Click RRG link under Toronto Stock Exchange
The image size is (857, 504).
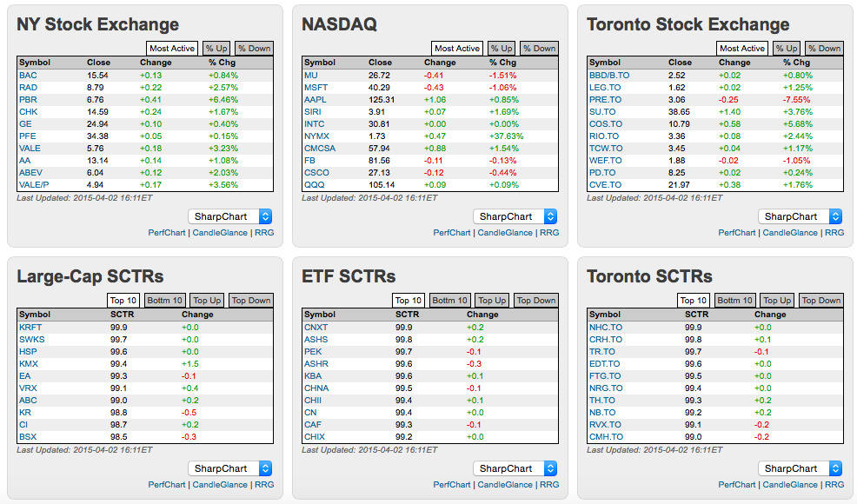[x=834, y=233]
